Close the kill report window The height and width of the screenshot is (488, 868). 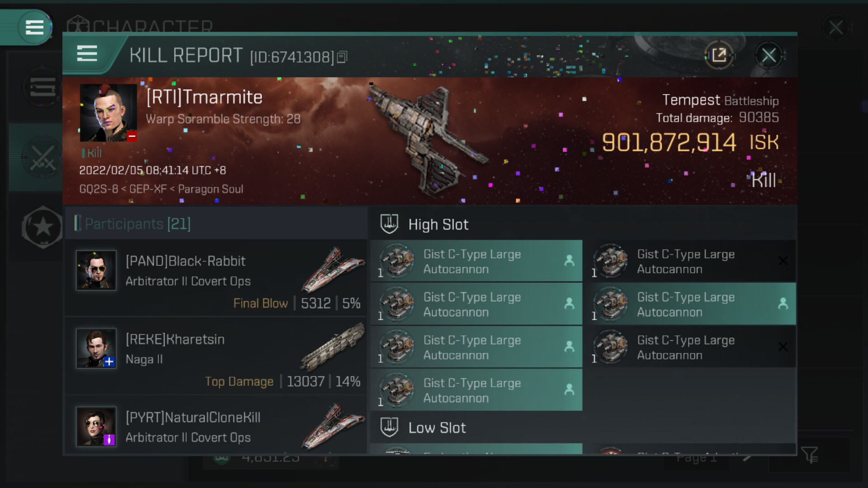pyautogui.click(x=769, y=56)
